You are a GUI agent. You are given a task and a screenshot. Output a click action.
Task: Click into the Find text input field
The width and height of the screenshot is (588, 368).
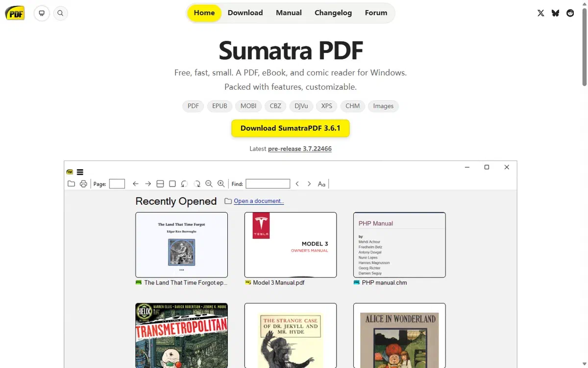(x=268, y=184)
